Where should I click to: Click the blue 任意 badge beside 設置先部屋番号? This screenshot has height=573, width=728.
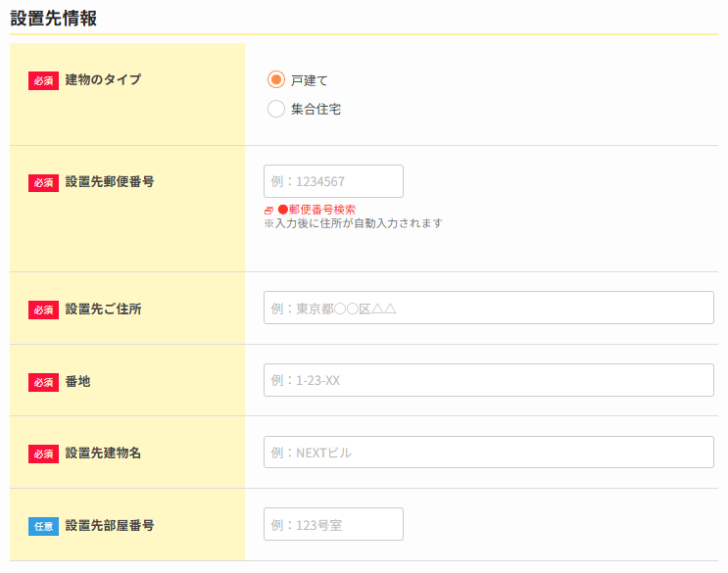[x=44, y=526]
